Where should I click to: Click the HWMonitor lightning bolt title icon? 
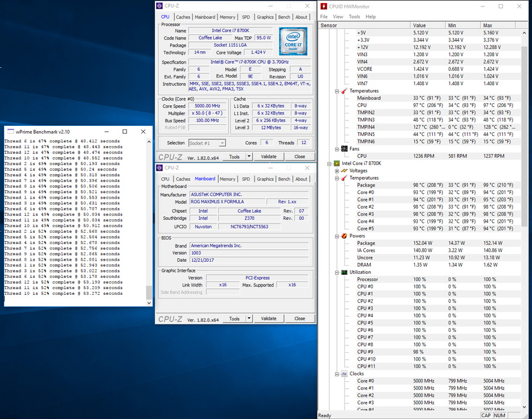tap(324, 7)
